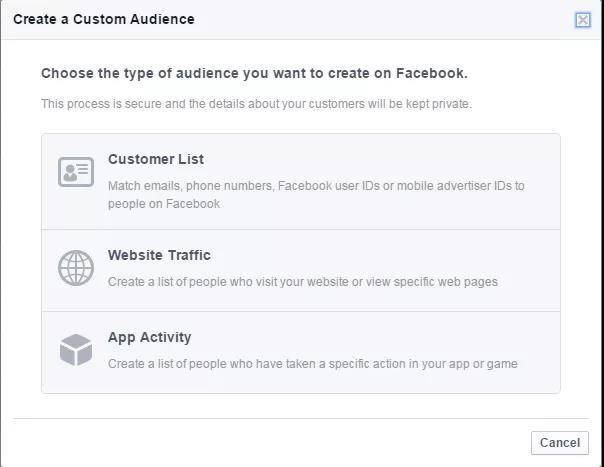
Task: Click the 'Choose the type of audience' heading
Action: point(254,73)
